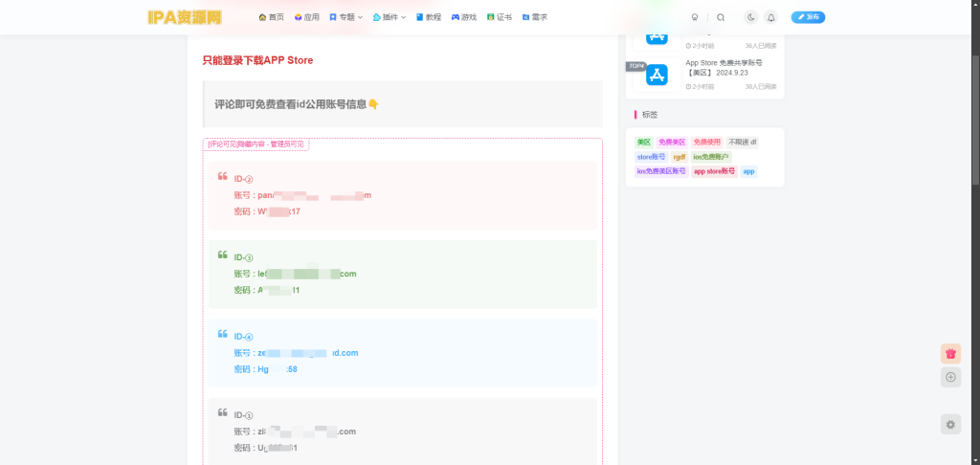Open the 应用 apps menu item
Viewport: 980px width, 465px height.
[x=307, y=17]
